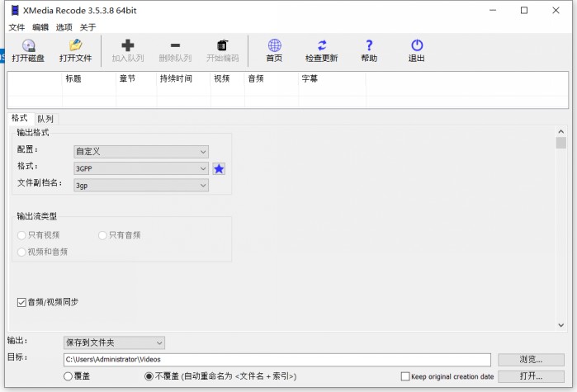The image size is (577, 392).
Task: Click the 加入队列 (add to queue) plus icon
Action: [x=128, y=45]
